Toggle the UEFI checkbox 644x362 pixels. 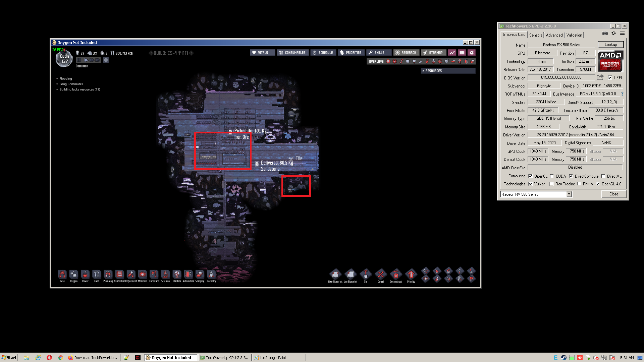(610, 77)
